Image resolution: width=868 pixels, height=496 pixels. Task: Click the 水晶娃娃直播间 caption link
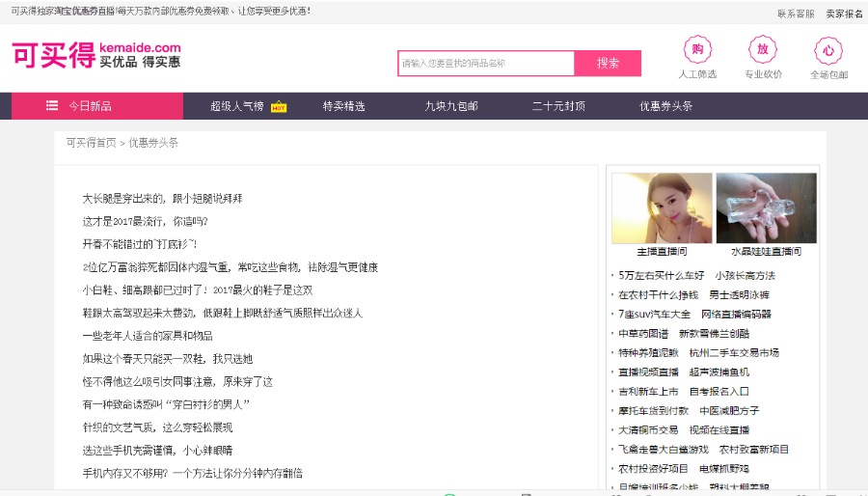pyautogui.click(x=766, y=251)
